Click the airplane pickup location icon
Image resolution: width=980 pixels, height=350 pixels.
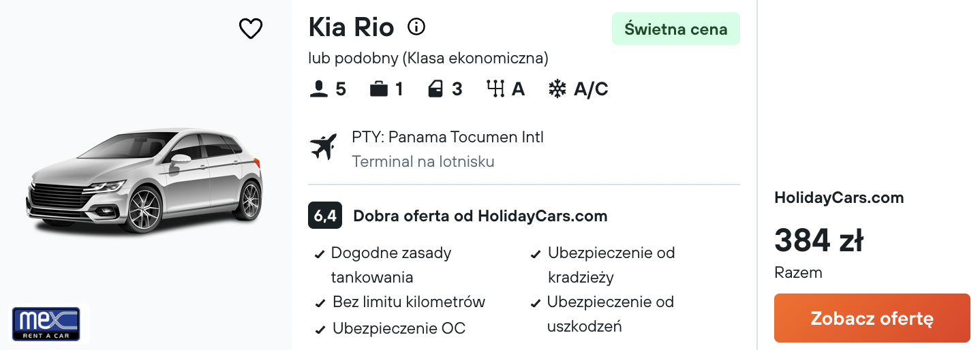coord(324,148)
